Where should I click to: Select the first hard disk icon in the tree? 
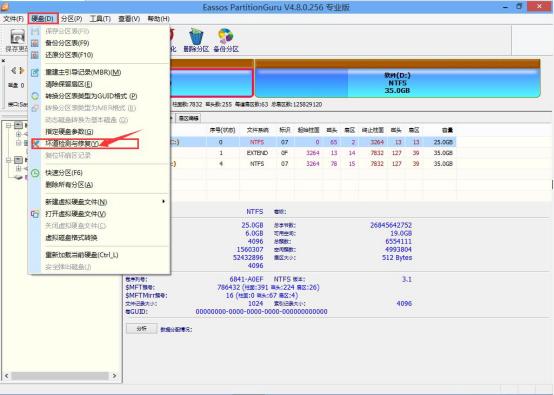click(18, 125)
